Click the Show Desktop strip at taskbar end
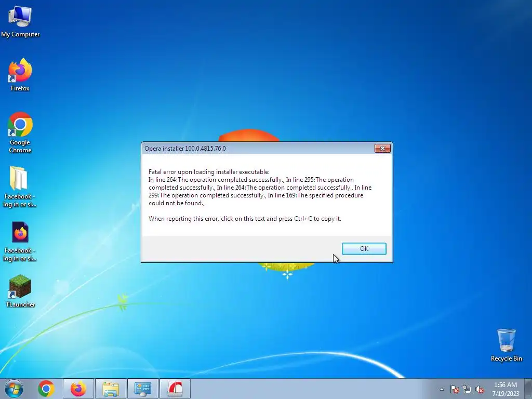 pyautogui.click(x=528, y=389)
